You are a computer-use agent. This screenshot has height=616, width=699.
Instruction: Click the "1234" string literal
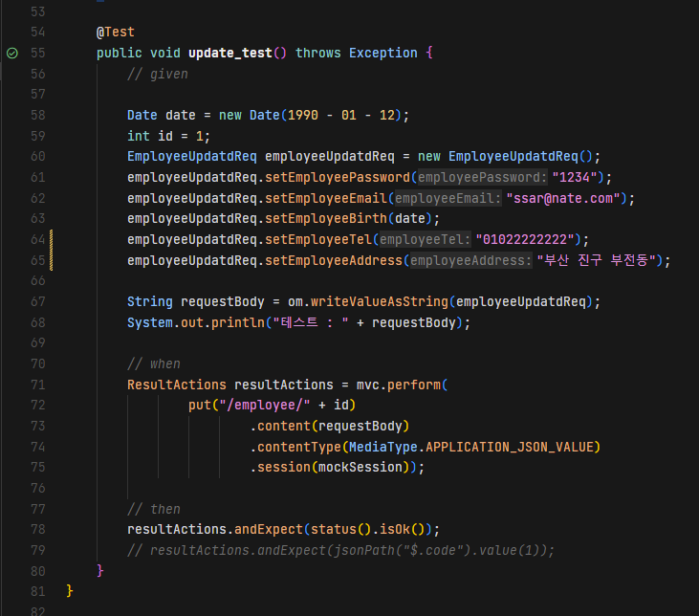[x=574, y=178]
